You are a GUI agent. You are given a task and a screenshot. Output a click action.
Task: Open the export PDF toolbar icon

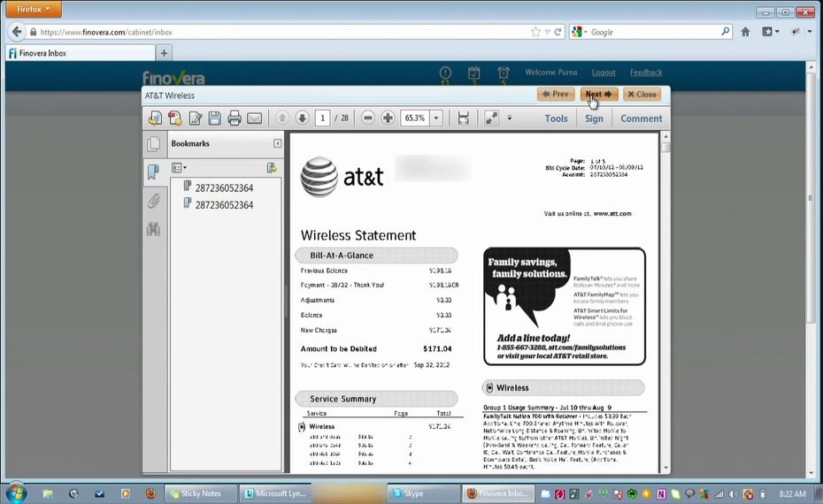[155, 118]
